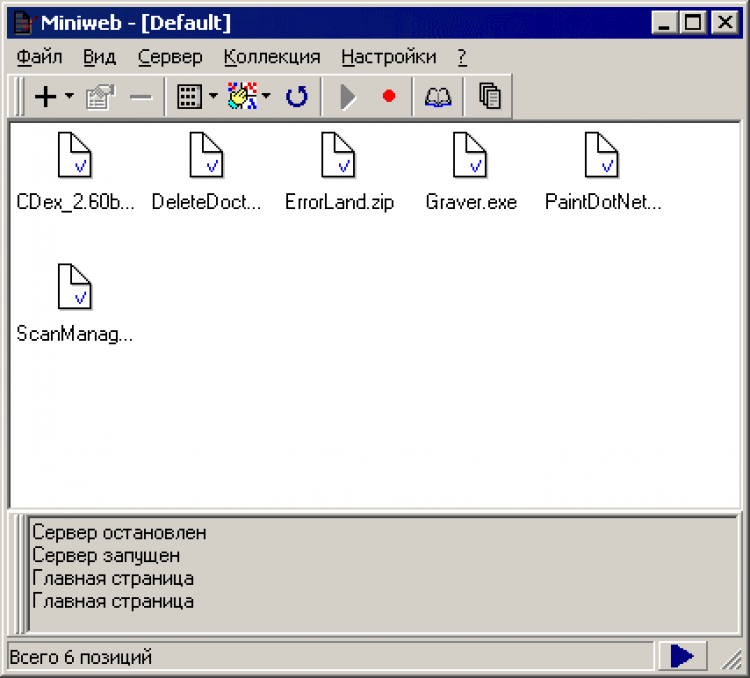
Task: Click the grid view mode icon
Action: tap(189, 97)
